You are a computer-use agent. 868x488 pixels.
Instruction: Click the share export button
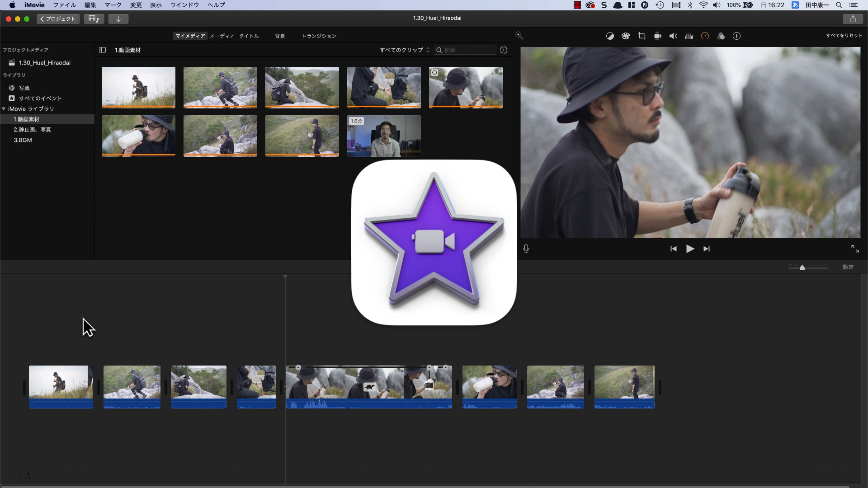tap(853, 19)
